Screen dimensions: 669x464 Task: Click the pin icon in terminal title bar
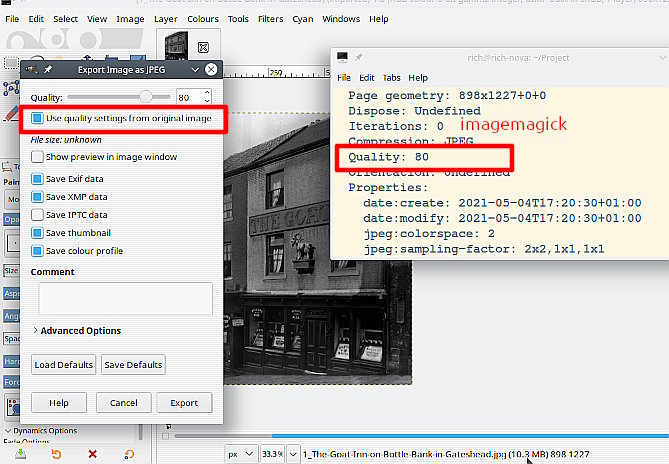pyautogui.click(x=358, y=58)
